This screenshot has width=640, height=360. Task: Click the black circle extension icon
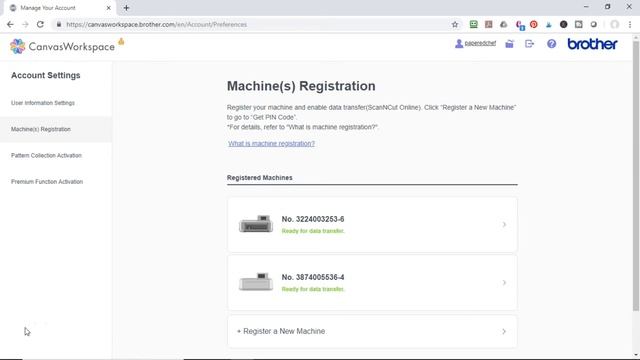(x=564, y=24)
